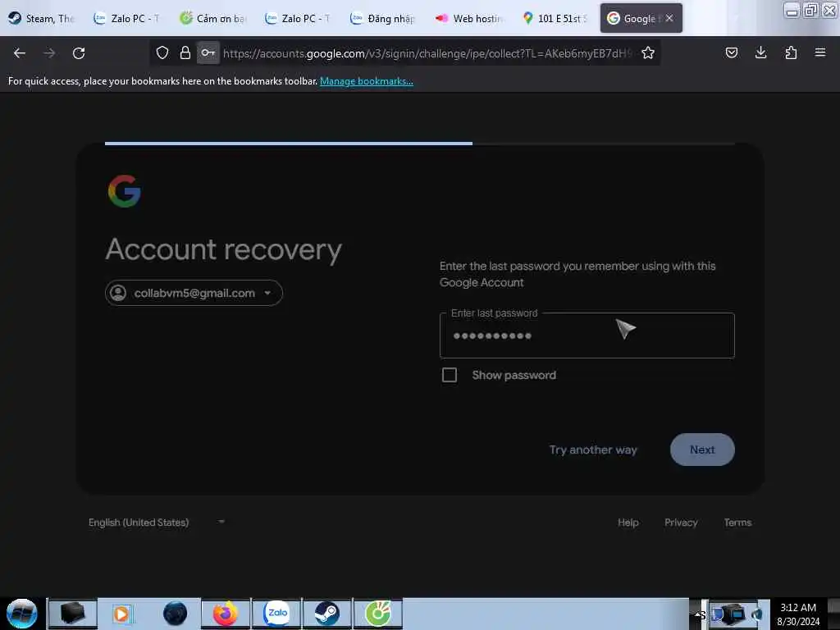Image resolution: width=840 pixels, height=630 pixels.
Task: Click Try another way
Action: (x=593, y=450)
